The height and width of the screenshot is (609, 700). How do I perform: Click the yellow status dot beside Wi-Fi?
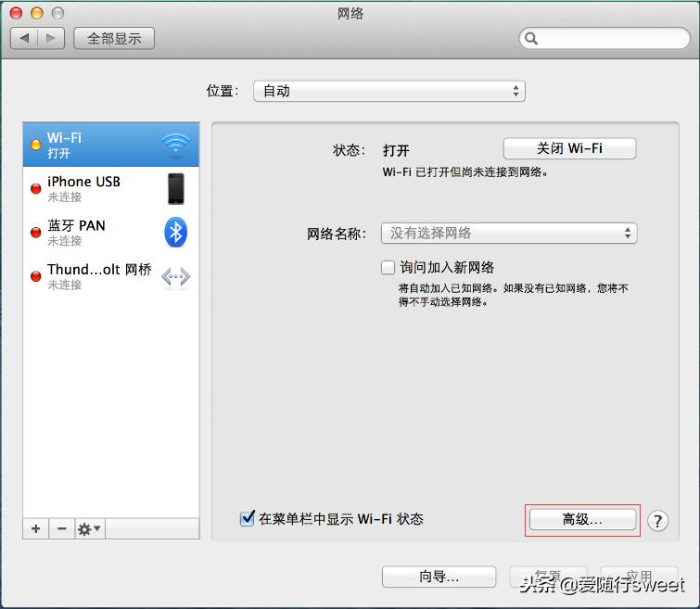(x=36, y=145)
